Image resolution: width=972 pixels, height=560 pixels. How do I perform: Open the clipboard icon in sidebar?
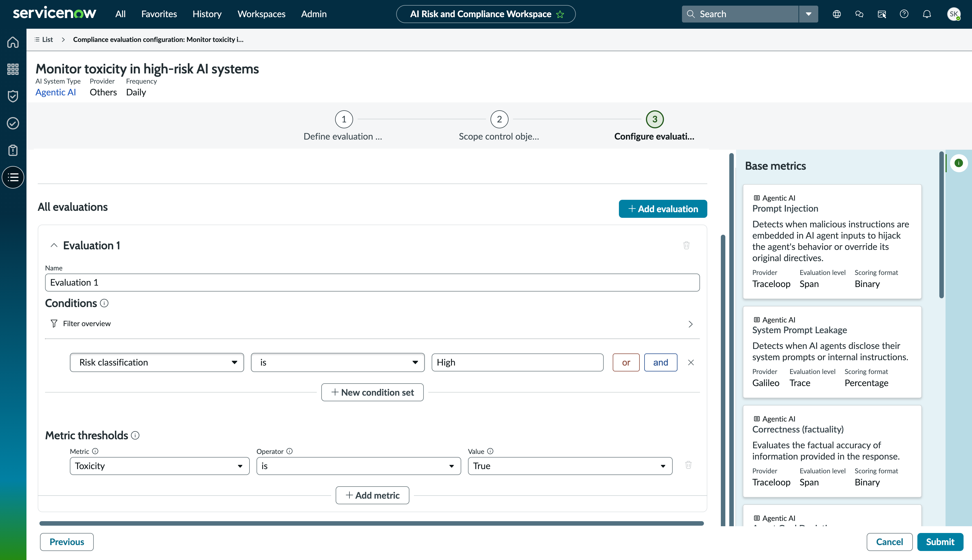[x=13, y=150]
